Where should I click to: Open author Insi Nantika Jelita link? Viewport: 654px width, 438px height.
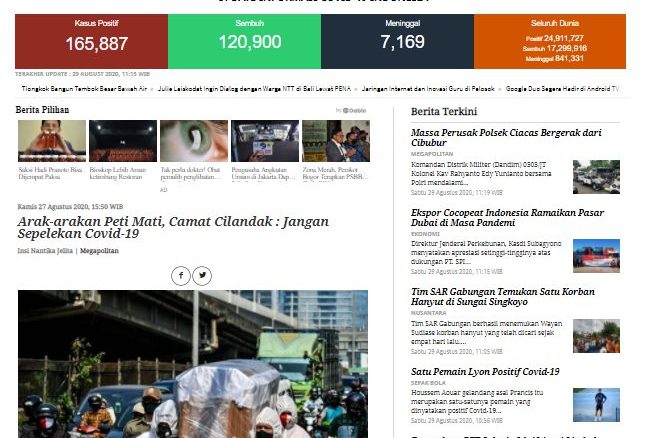[x=45, y=251]
